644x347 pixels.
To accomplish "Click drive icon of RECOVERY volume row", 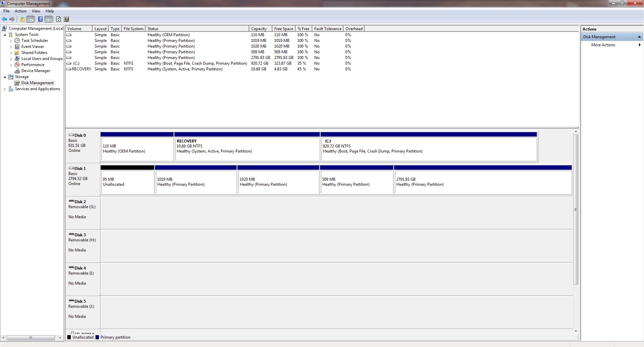I will point(69,69).
